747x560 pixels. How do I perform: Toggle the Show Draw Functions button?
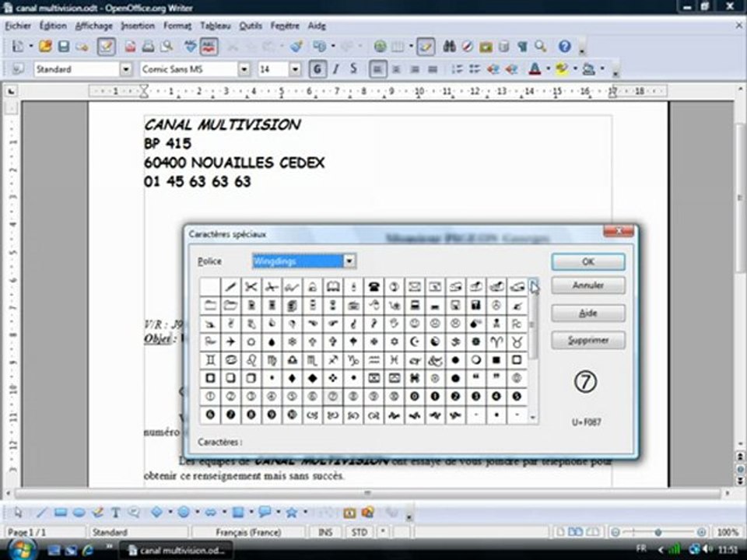click(x=426, y=47)
